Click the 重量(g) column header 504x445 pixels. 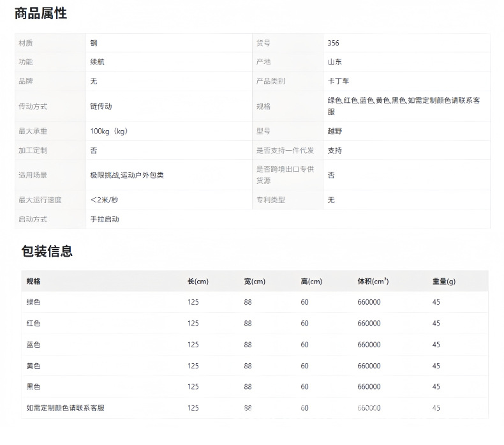click(443, 281)
